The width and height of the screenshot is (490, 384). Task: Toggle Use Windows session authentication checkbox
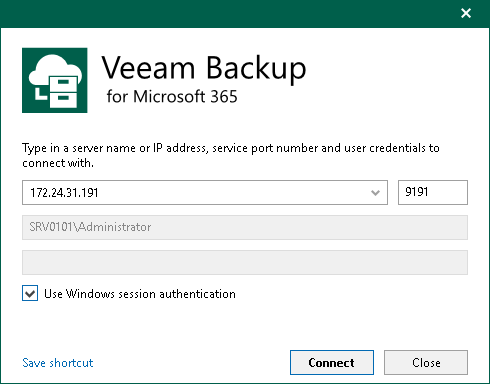tap(30, 293)
